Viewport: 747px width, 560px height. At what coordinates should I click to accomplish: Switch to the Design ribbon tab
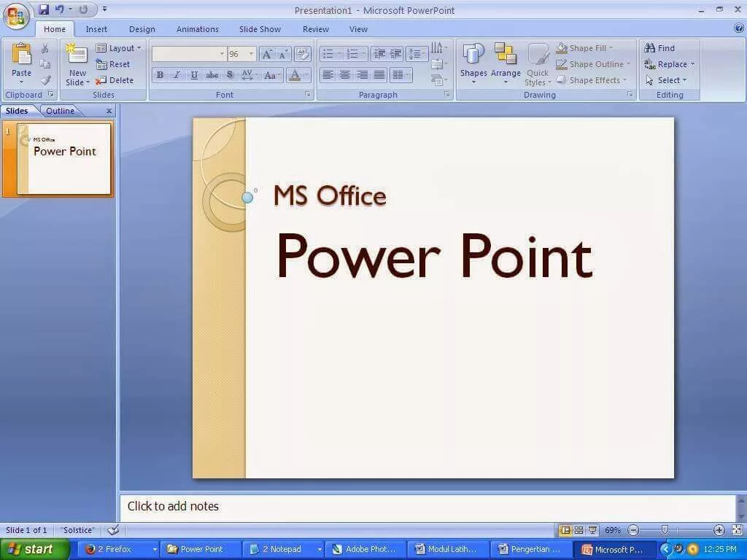(x=142, y=29)
